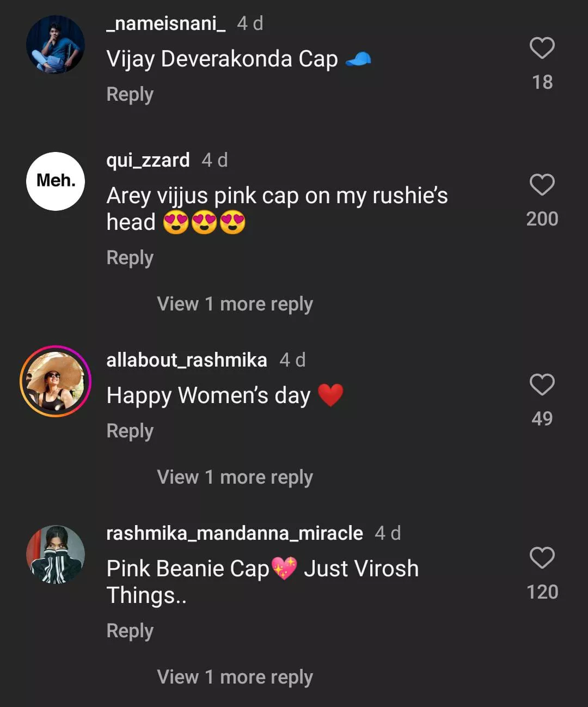Image resolution: width=588 pixels, height=707 pixels.
Task: Open rashmika_mandanna_miracle profile photo
Action: 56,554
